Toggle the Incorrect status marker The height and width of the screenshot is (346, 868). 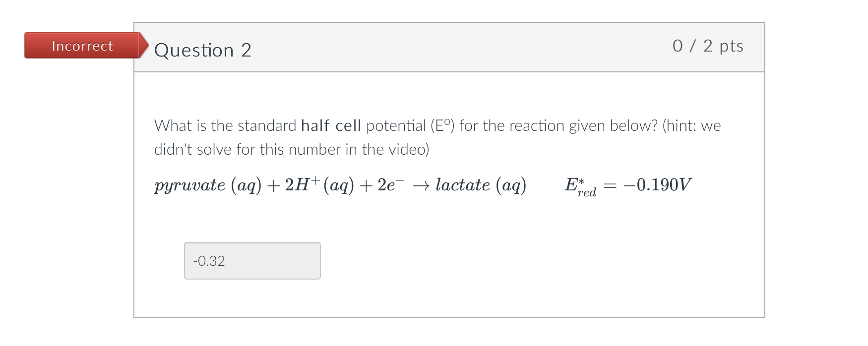(82, 46)
